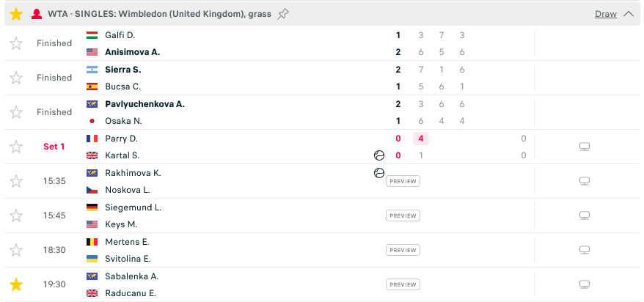Screen dimensions: 644x302
Task: Favorite the Galfi vs Anisimova match star
Action: [x=16, y=43]
